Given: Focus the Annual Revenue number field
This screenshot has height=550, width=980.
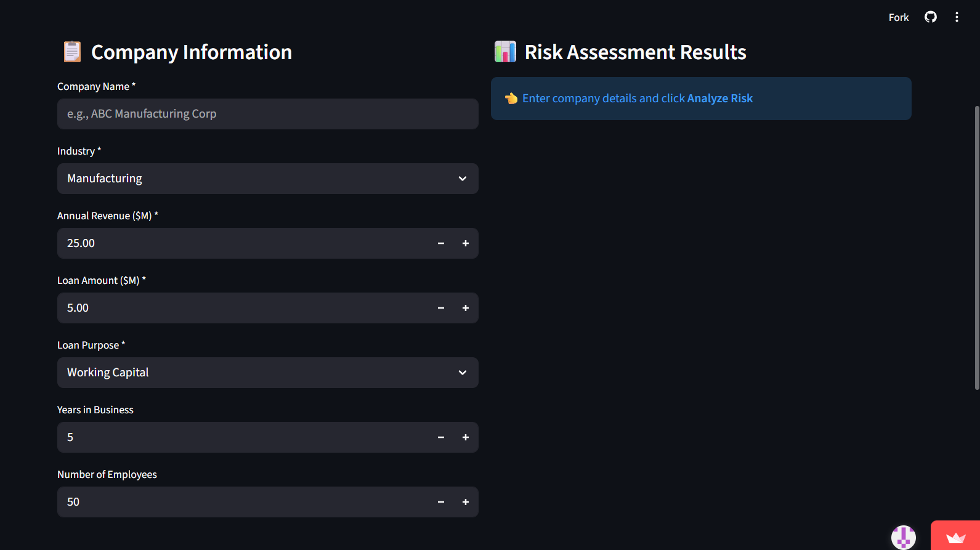Looking at the screenshot, I should pos(246,243).
